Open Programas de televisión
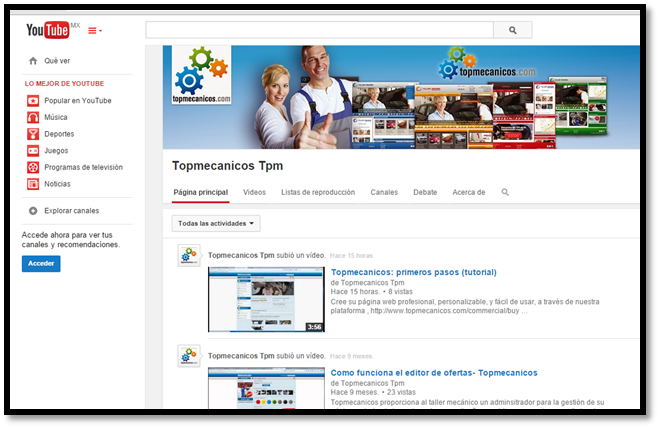Screen dimensions: 659x428 pos(84,167)
